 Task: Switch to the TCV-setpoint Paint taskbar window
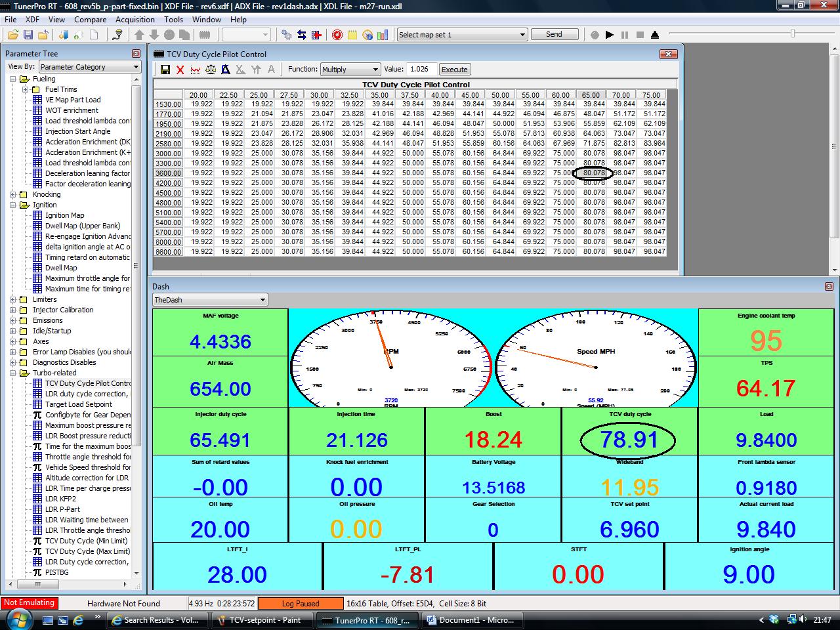(262, 619)
